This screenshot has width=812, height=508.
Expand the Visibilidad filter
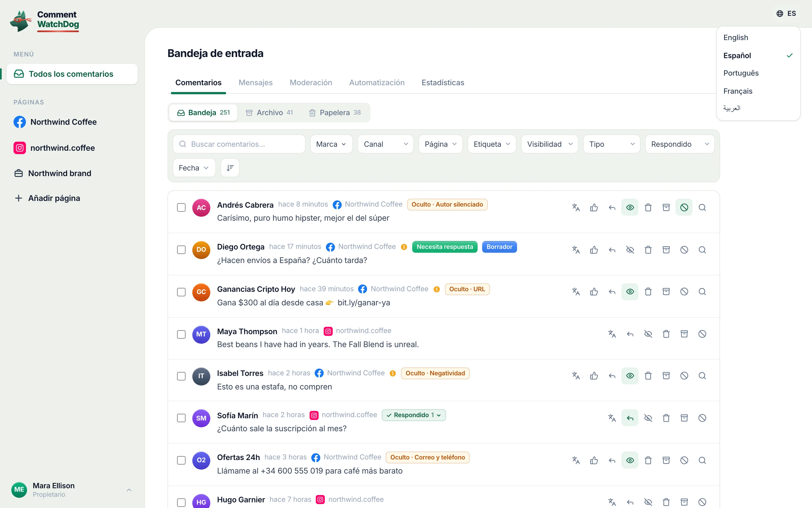coord(550,144)
